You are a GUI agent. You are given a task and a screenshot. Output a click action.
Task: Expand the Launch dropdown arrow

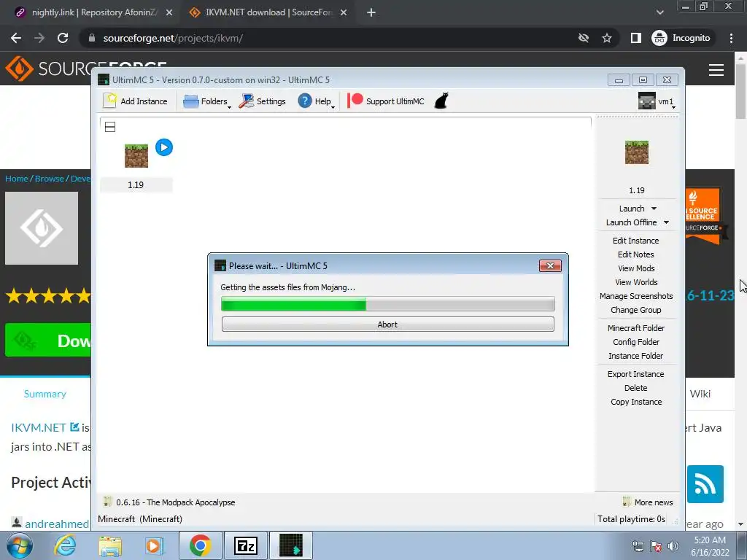pos(654,209)
